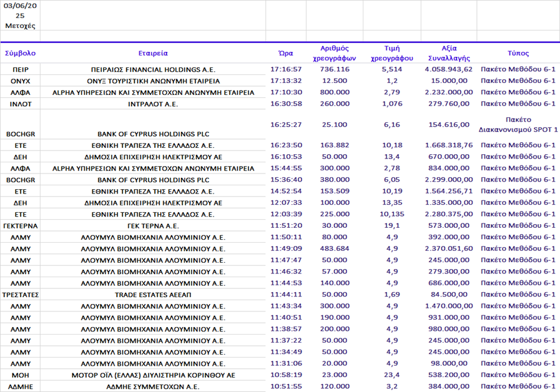Click the Τύπος column header
This screenshot has height=392, width=560.
(518, 54)
